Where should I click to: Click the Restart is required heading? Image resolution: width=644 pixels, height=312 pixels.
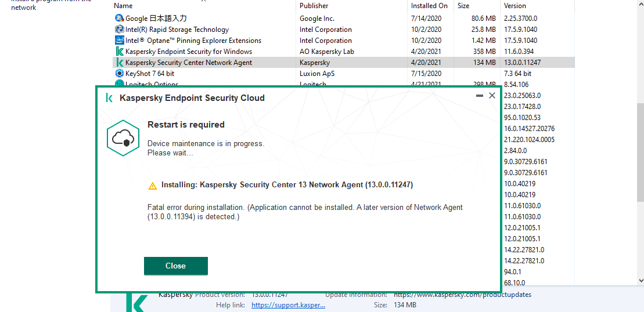pos(186,125)
